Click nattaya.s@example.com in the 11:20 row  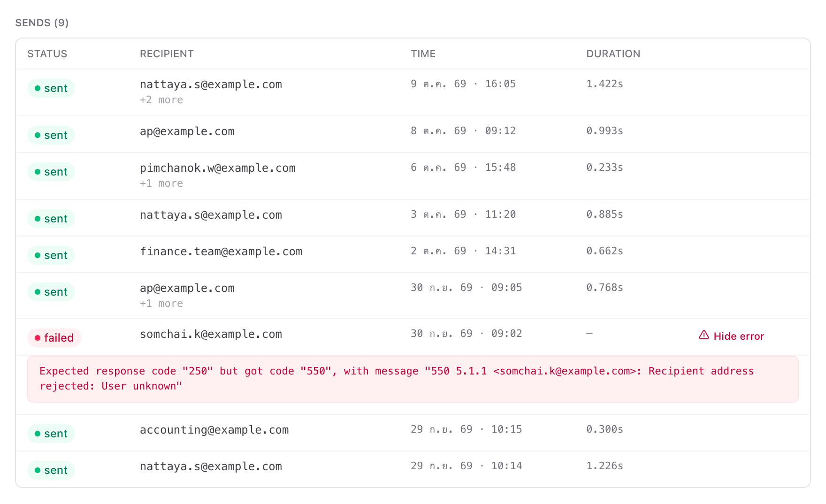(x=211, y=215)
